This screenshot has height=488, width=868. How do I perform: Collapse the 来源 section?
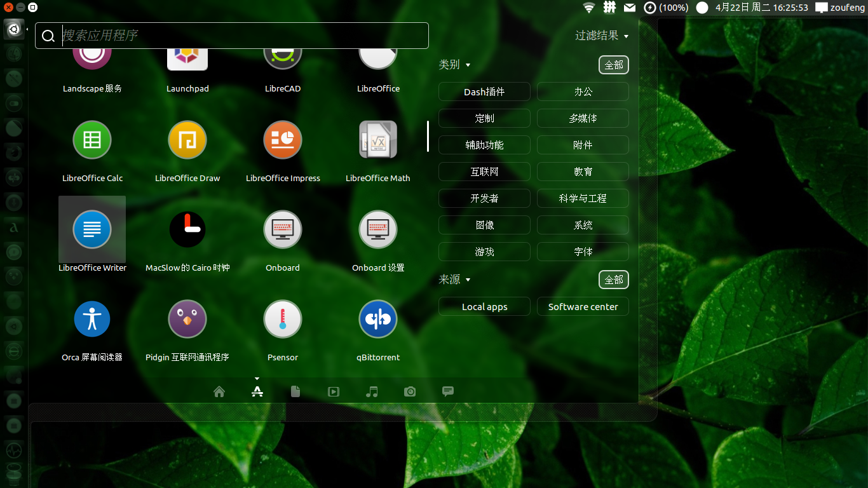click(x=454, y=280)
